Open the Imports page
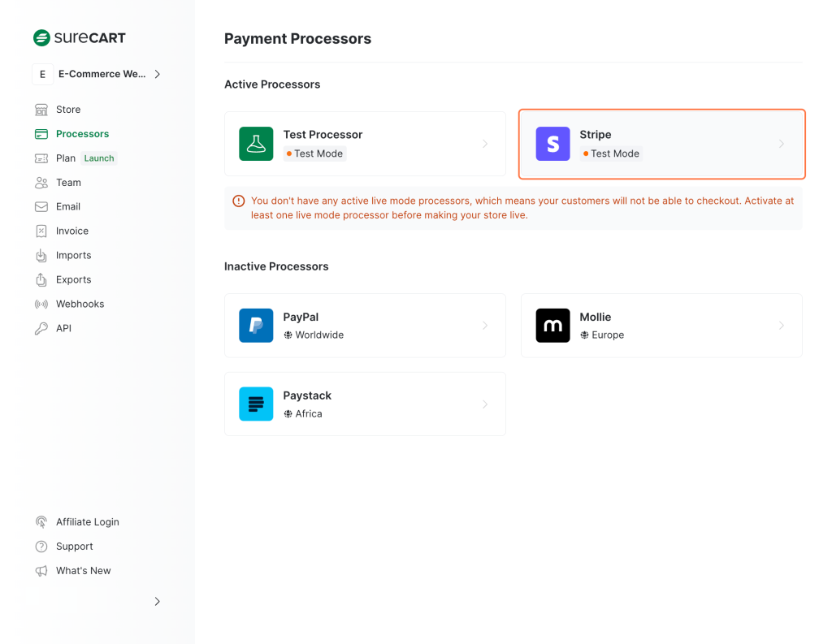This screenshot has width=832, height=644. click(x=73, y=255)
